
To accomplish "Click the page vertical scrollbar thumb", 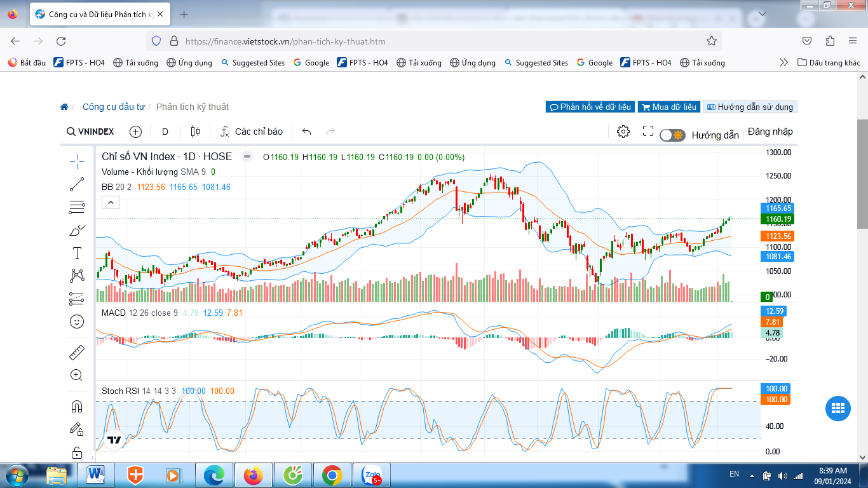I will click(x=862, y=174).
